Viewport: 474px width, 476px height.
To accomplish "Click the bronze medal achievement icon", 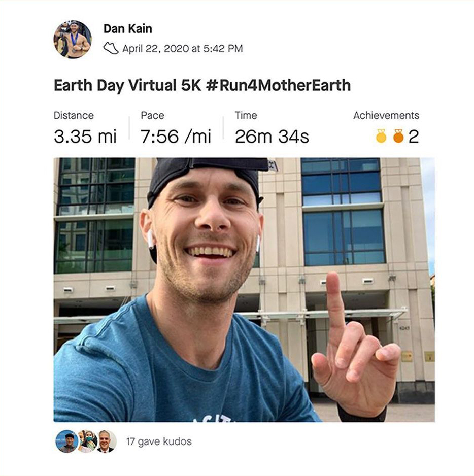I will 398,136.
